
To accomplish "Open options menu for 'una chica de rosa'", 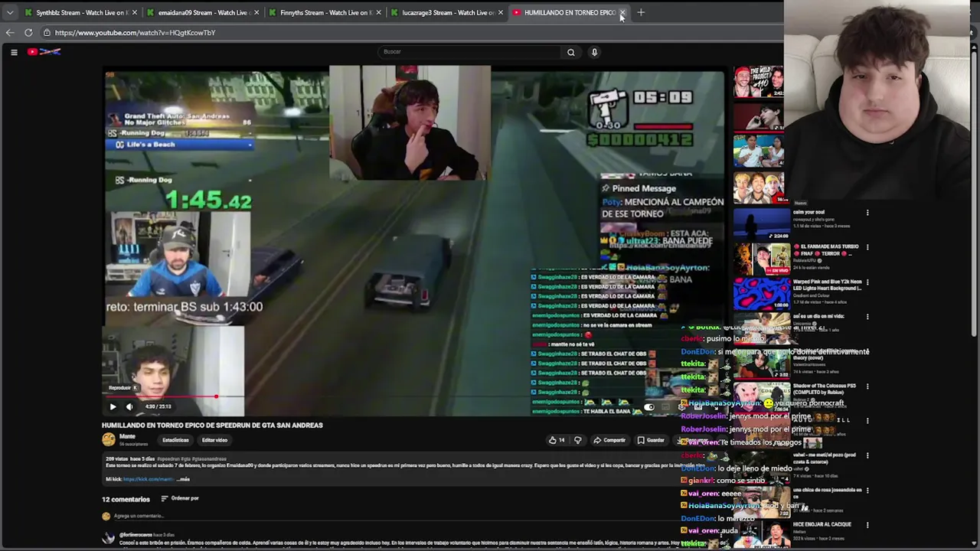I will click(867, 491).
